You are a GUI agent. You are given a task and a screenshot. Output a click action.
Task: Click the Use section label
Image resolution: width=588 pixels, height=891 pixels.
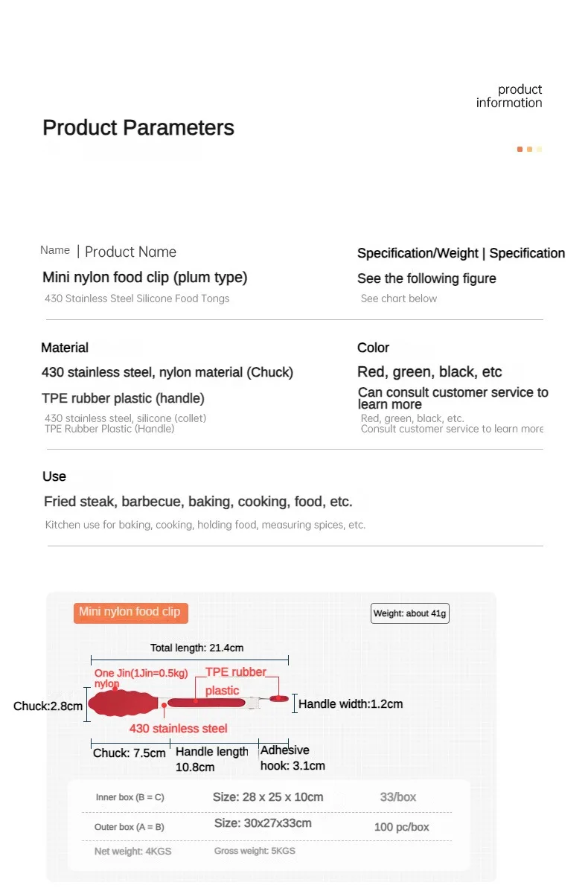click(x=54, y=476)
